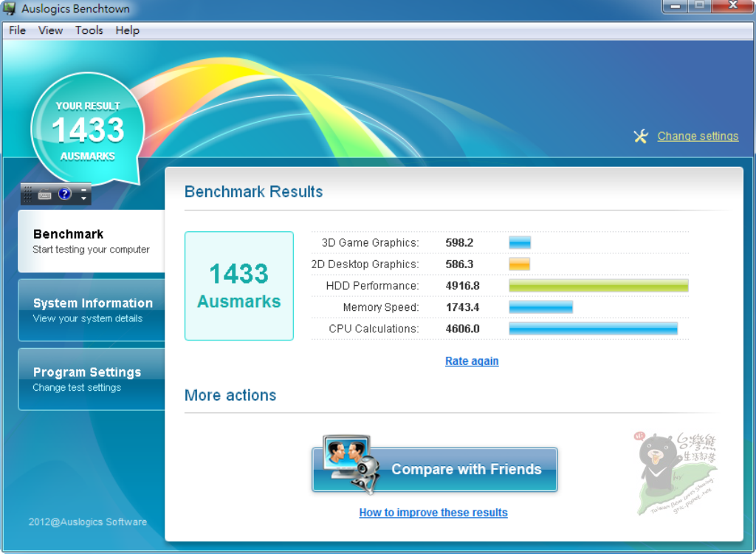Click the 1433 Ausmarks score box

(239, 286)
